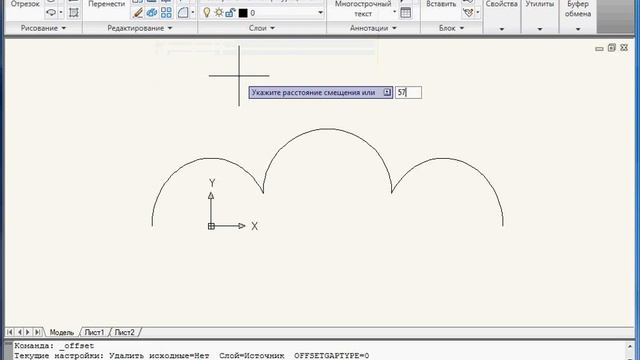640x360 pixels.
Task: Click 'Укажите расстояние смещения или' prompt
Action: tap(313, 93)
